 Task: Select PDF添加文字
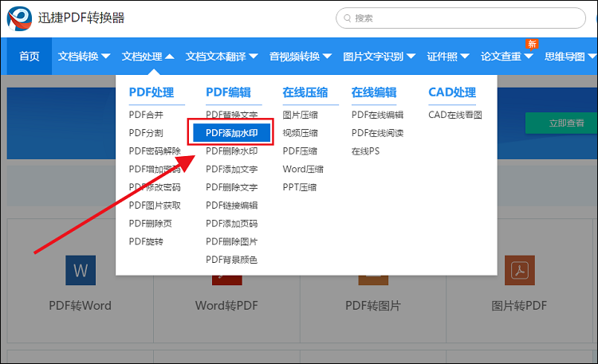(232, 169)
